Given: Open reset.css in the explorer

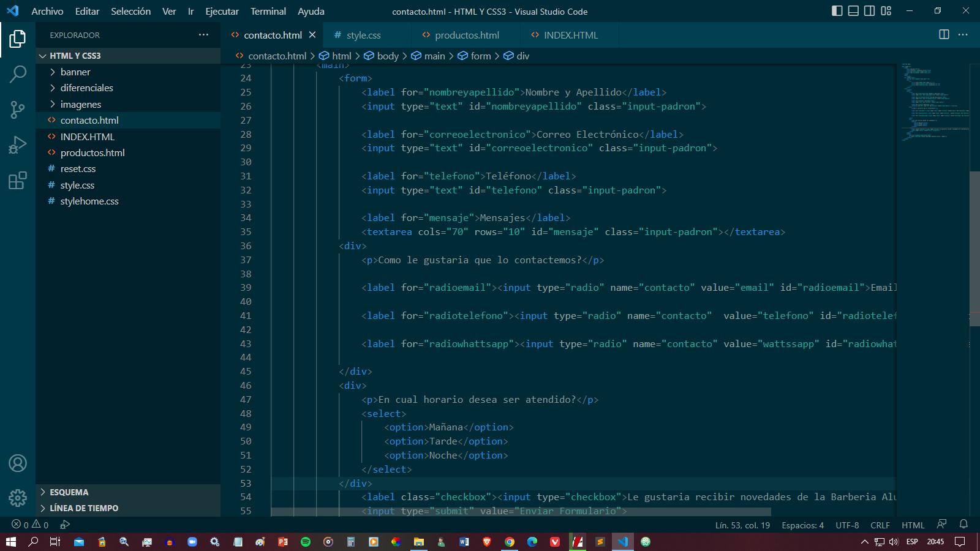Looking at the screenshot, I should coord(128,168).
